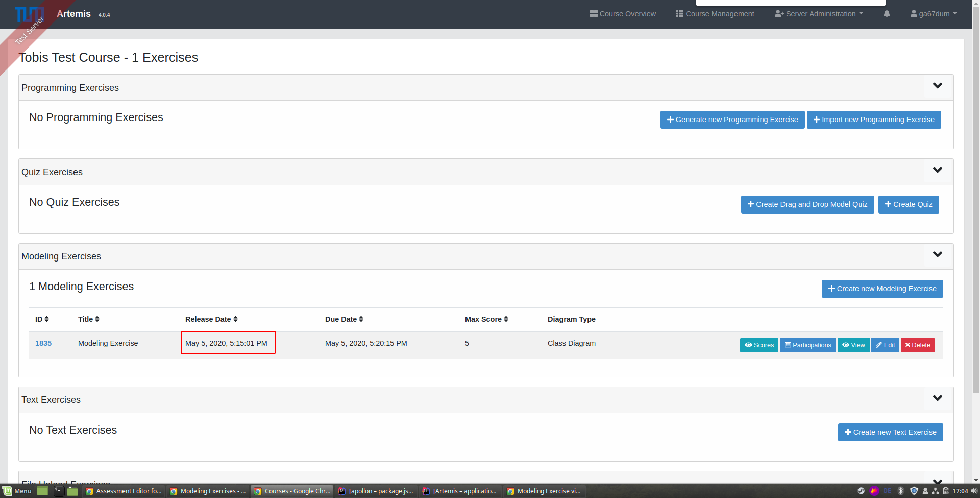This screenshot has width=980, height=498.
Task: Click the View eye icon on the exercise row
Action: pos(845,345)
